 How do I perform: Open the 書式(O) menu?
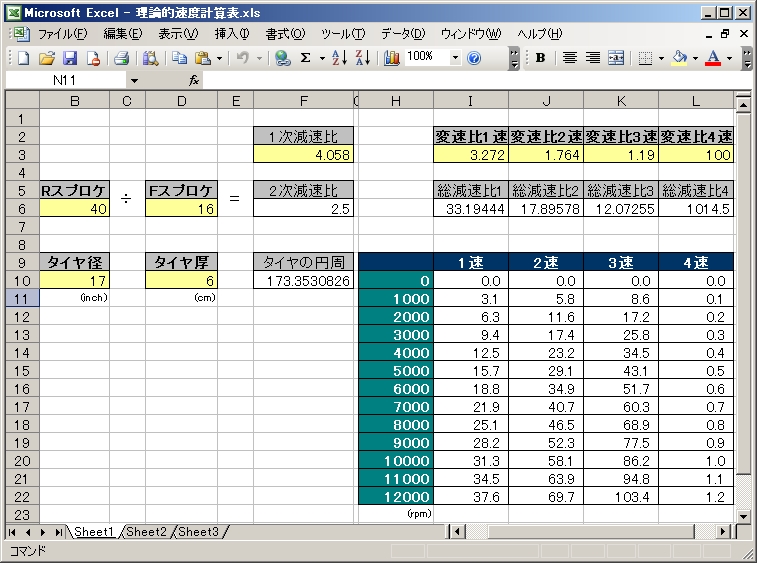click(x=285, y=34)
